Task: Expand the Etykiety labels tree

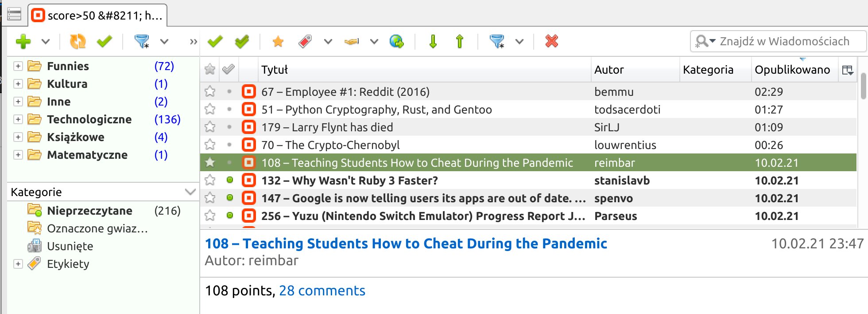Action: (18, 264)
